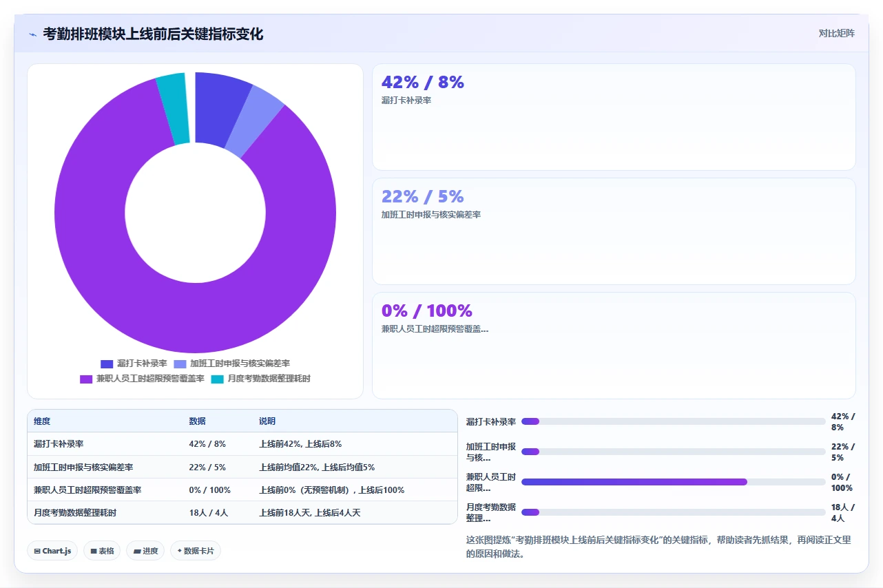The image size is (883, 588).
Task: Click the Chart.js tag chip
Action: coord(52,551)
